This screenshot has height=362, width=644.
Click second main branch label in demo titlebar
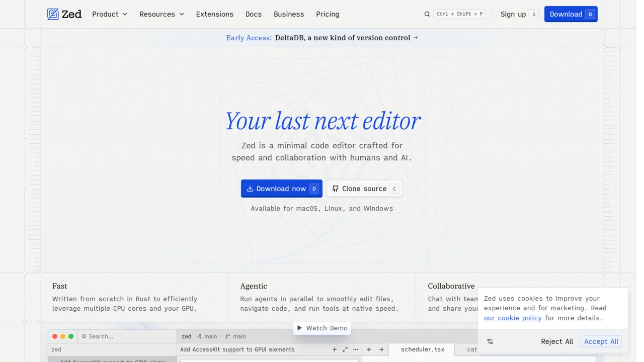[239, 336]
